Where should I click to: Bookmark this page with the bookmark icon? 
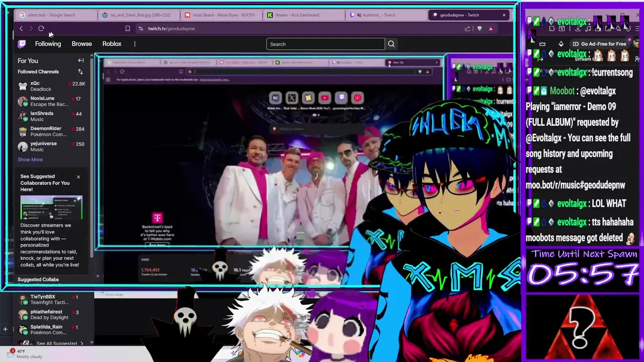(x=128, y=29)
